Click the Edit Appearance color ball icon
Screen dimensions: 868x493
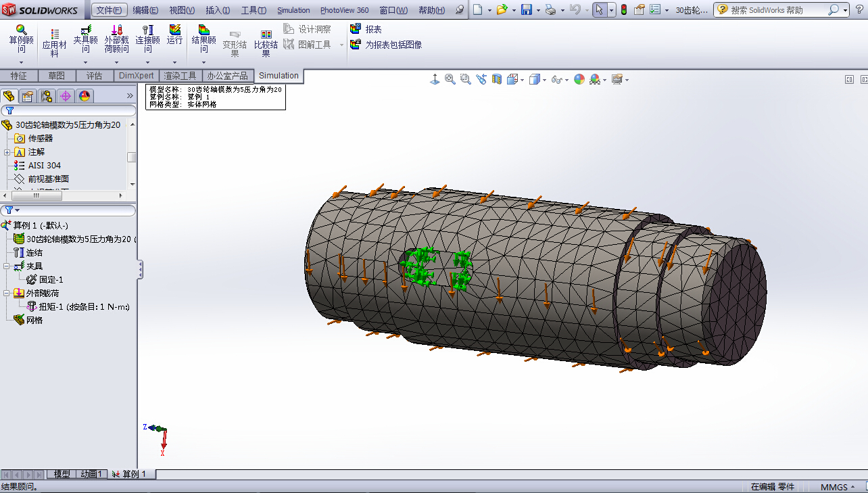(x=579, y=79)
